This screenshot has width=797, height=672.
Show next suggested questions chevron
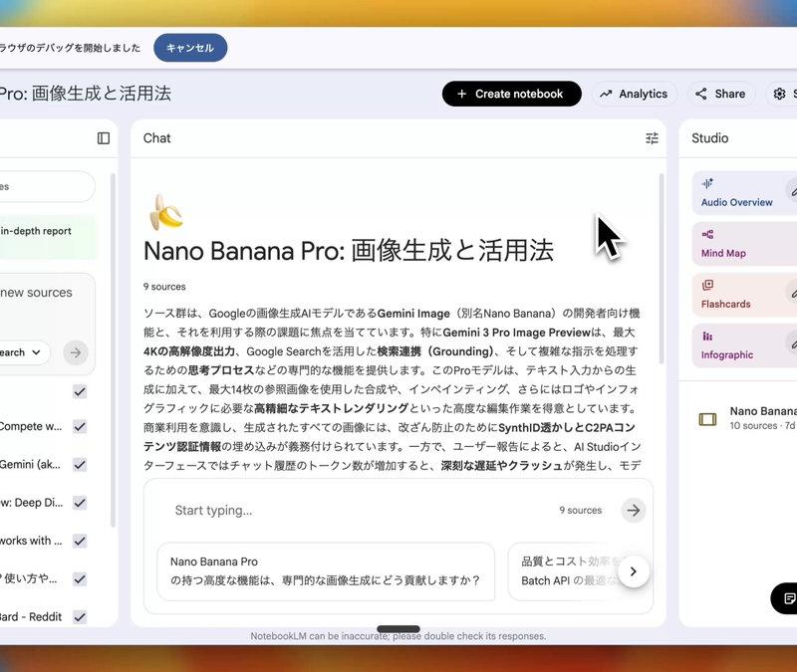633,571
